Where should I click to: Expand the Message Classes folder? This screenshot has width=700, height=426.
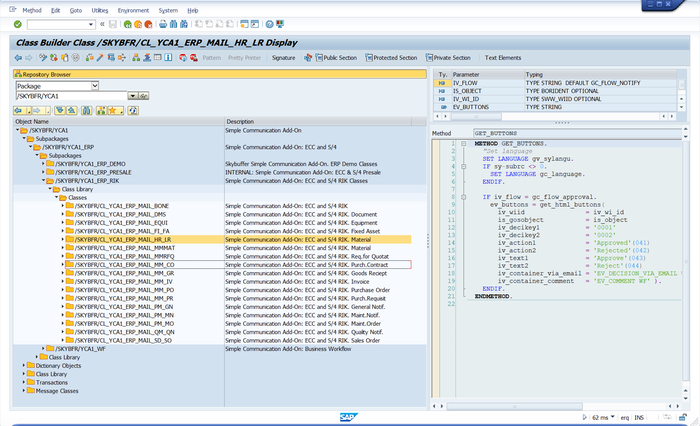24,391
